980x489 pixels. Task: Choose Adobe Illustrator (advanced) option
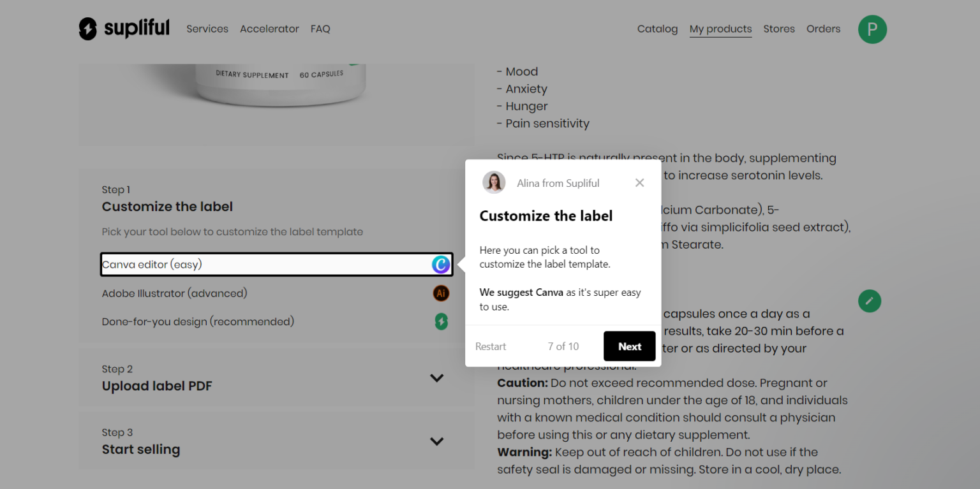pyautogui.click(x=174, y=293)
